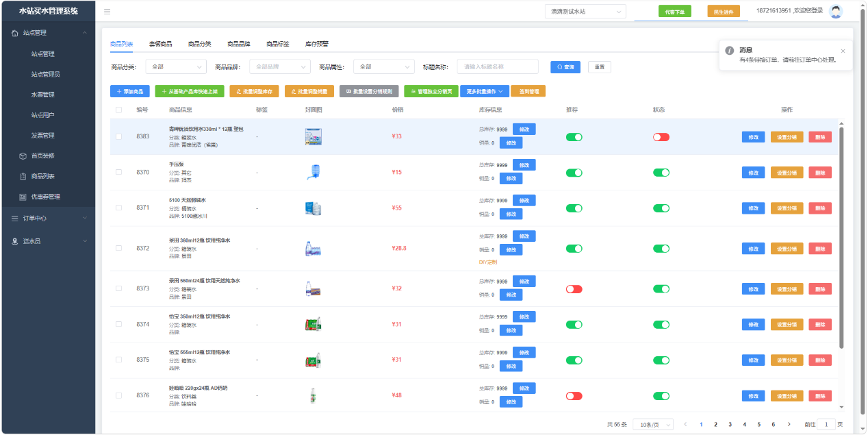This screenshot has height=435, width=868.
Task: Click 添加商品 button with plus icon
Action: point(129,91)
